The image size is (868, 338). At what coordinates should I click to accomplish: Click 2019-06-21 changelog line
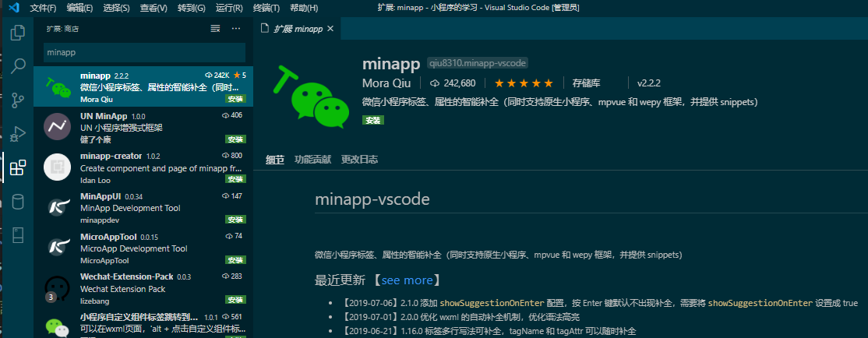[x=489, y=331]
